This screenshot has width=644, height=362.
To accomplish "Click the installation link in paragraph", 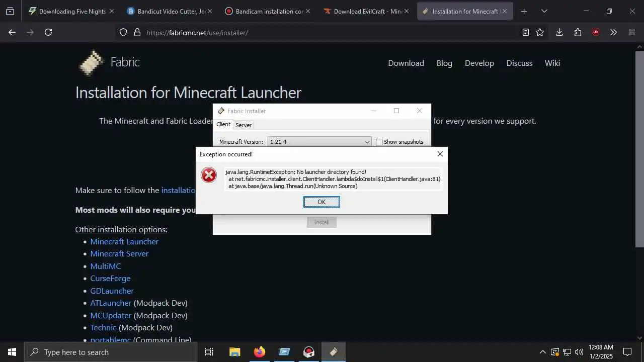I will tap(178, 190).
